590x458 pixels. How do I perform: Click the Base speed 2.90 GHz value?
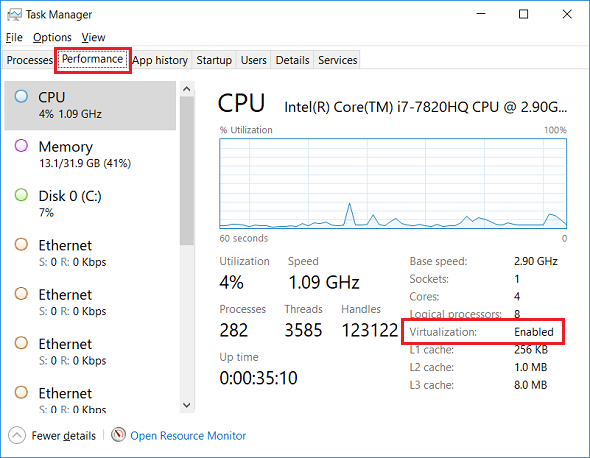click(536, 261)
